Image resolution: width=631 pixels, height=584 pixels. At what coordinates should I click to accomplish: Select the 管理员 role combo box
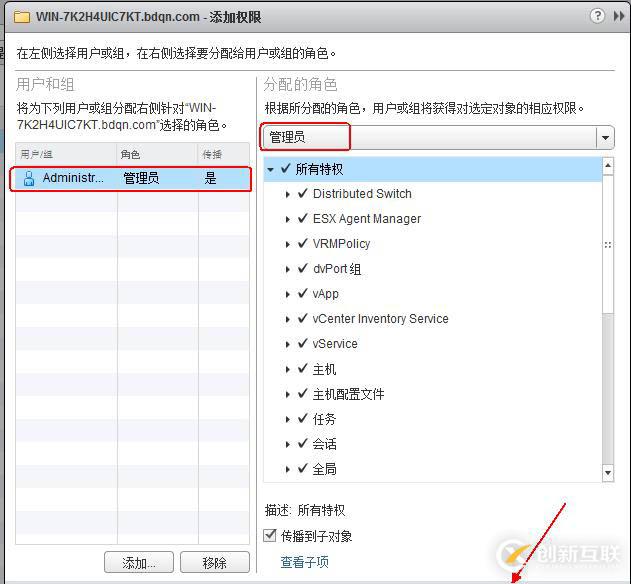pyautogui.click(x=437, y=138)
